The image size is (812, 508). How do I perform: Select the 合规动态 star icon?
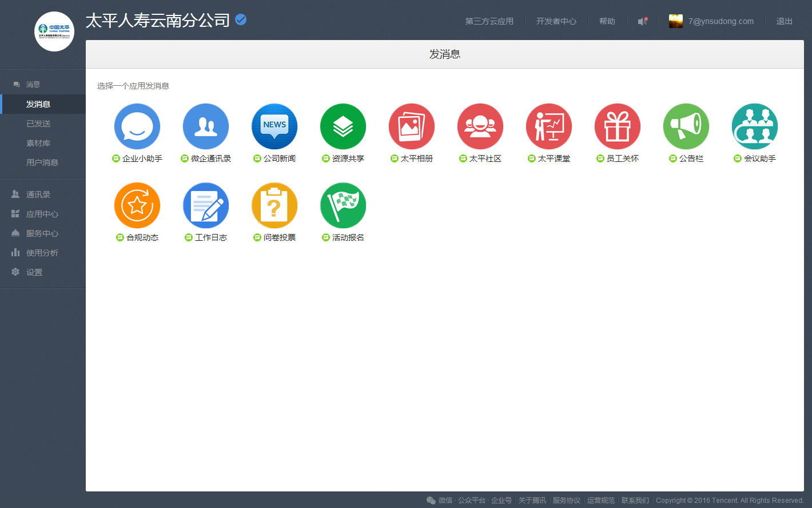click(137, 205)
